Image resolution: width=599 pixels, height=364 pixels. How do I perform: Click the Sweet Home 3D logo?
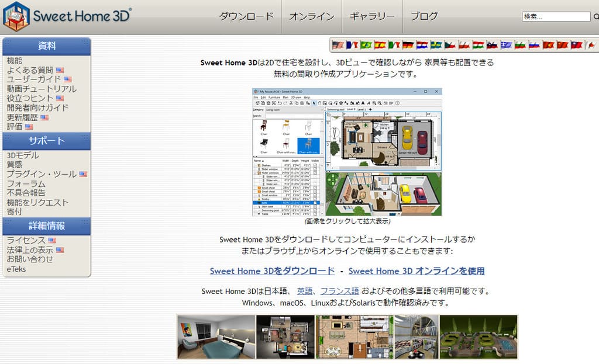[67, 16]
